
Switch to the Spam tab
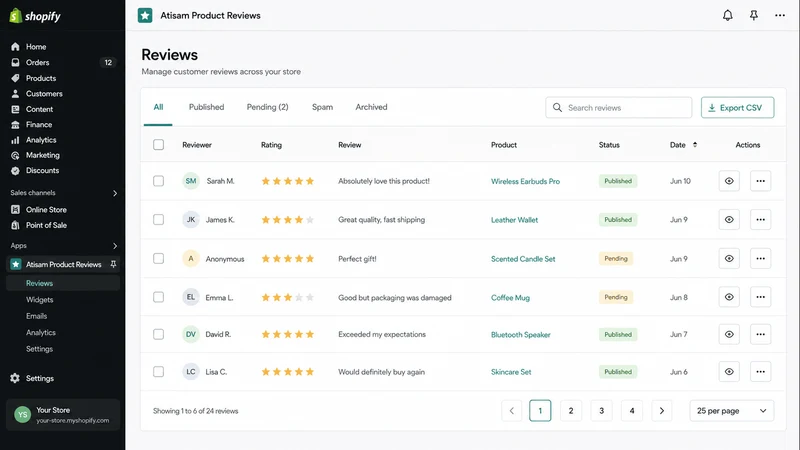tap(322, 107)
